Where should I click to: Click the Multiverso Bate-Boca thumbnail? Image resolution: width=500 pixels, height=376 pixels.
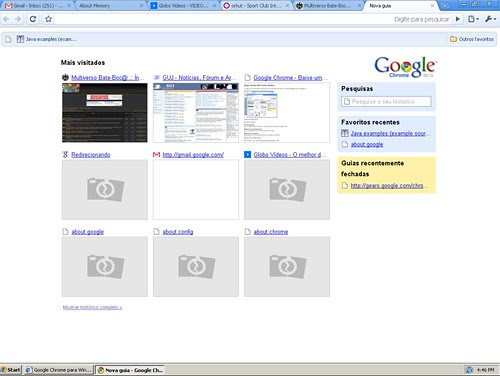pos(105,113)
